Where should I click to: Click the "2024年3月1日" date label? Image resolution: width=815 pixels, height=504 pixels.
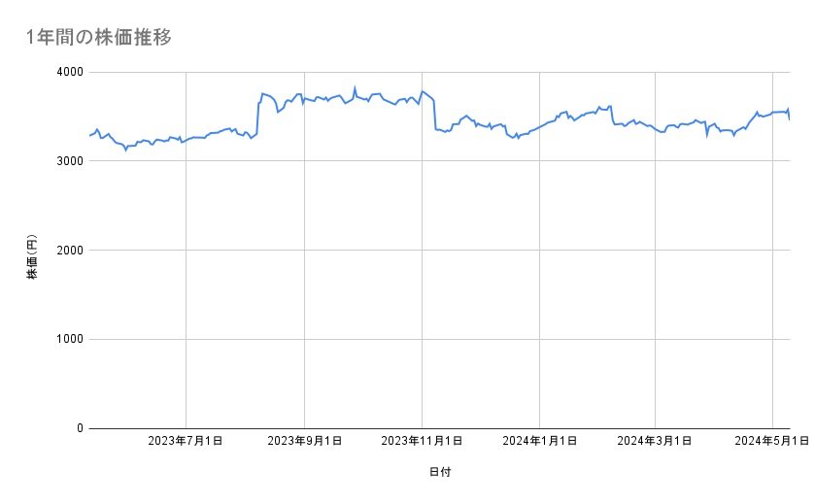(655, 442)
